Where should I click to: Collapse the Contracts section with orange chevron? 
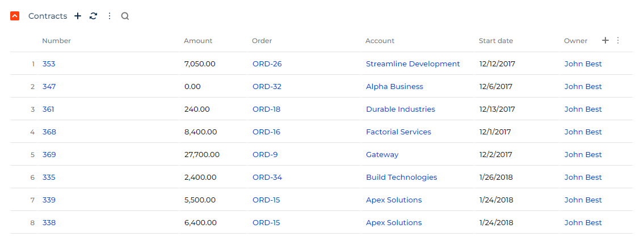pos(15,16)
